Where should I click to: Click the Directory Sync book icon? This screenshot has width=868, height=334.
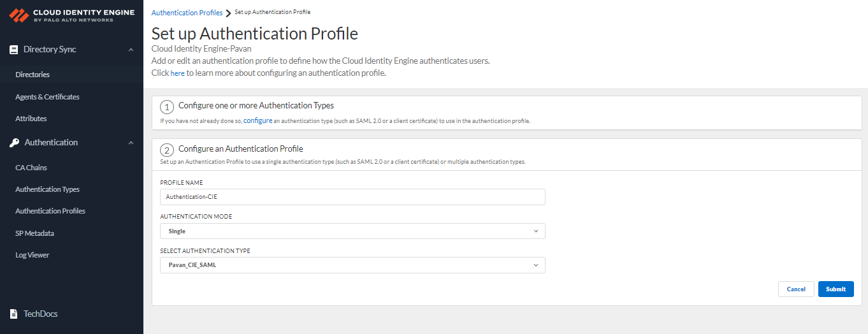pyautogui.click(x=14, y=50)
